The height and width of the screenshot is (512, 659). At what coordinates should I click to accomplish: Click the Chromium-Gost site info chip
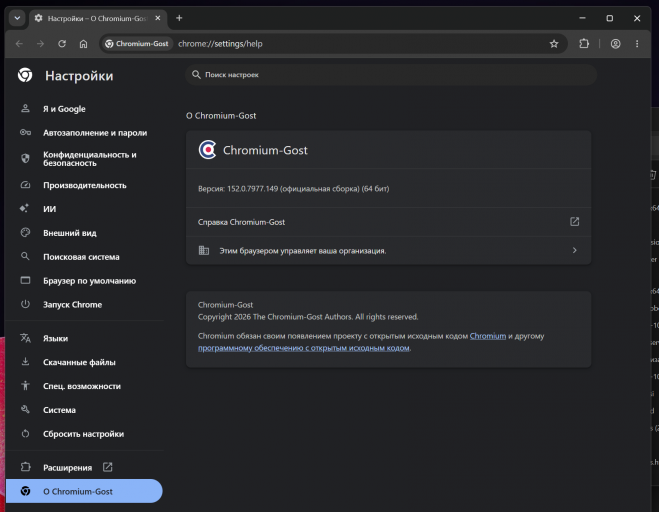point(137,44)
